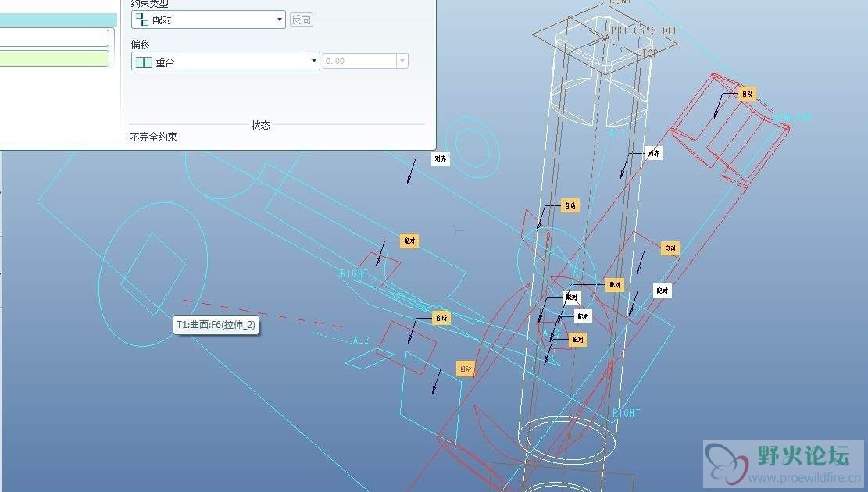Select the white 对齐 tag on the white cylinder
This screenshot has width=868, height=492.
pos(654,153)
